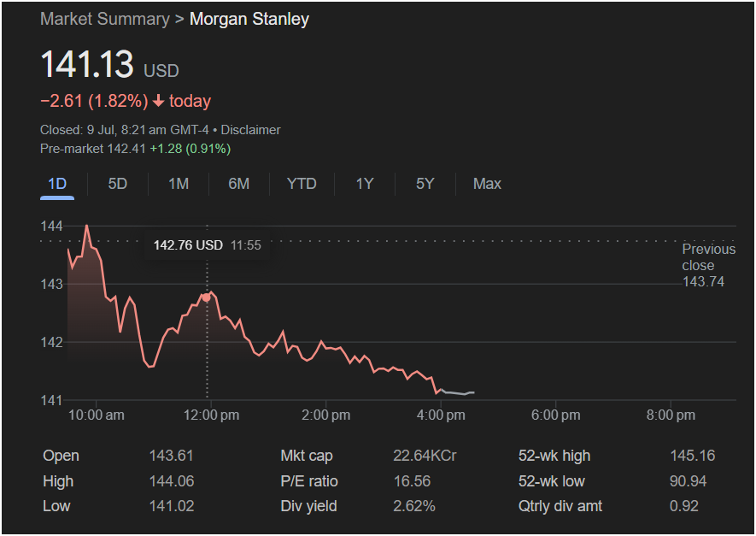The image size is (756, 536).
Task: Click the High value 144.06
Action: pyautogui.click(x=172, y=481)
